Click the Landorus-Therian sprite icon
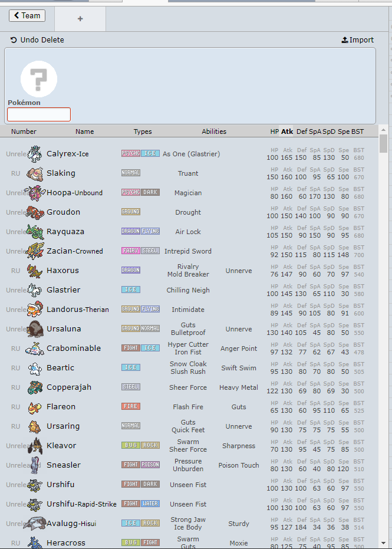 [35, 310]
